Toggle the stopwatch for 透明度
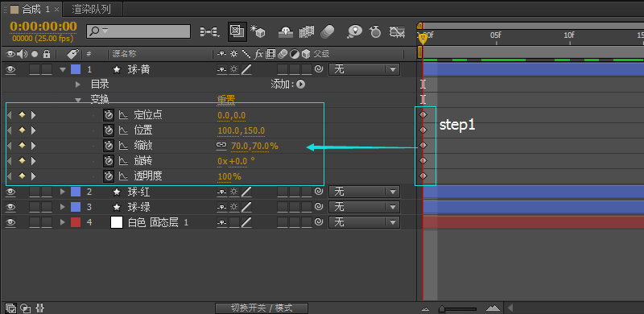Screen dimensions: 644x314 click(x=109, y=176)
